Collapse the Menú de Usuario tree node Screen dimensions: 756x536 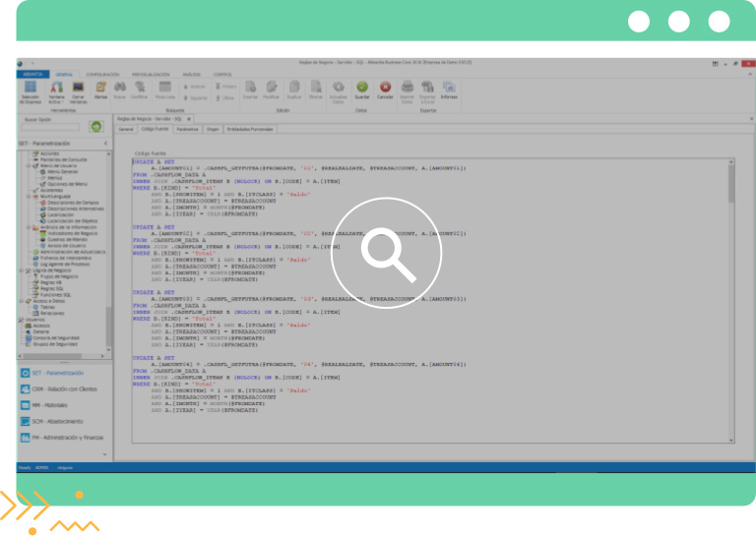pos(29,165)
